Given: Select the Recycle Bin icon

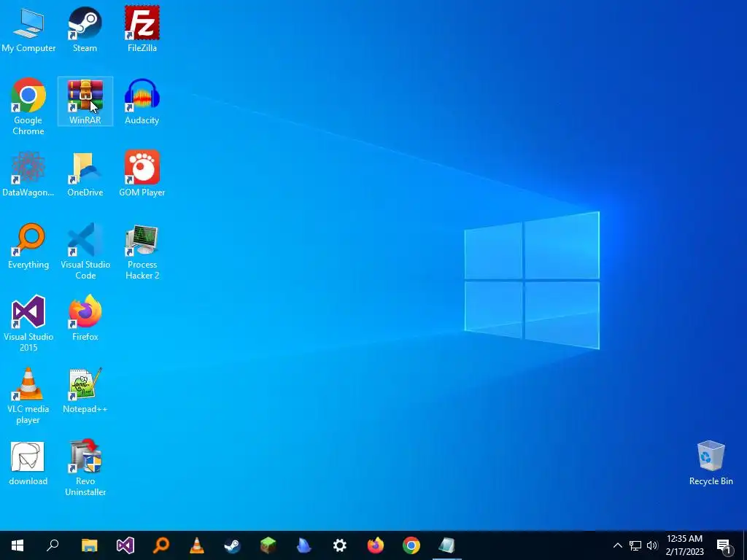Looking at the screenshot, I should pos(711,463).
